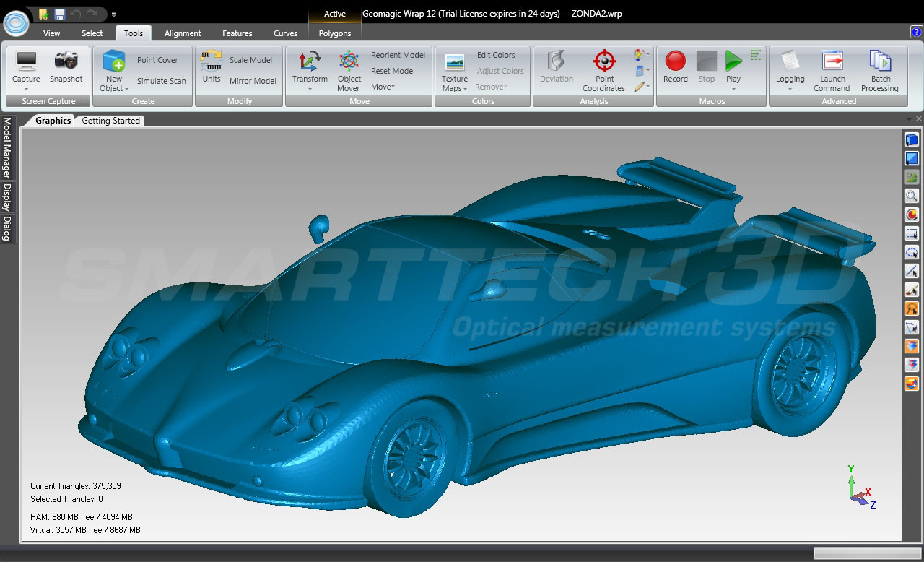This screenshot has height=562, width=924.
Task: Open the Polygons ribbon tab
Action: (x=335, y=33)
